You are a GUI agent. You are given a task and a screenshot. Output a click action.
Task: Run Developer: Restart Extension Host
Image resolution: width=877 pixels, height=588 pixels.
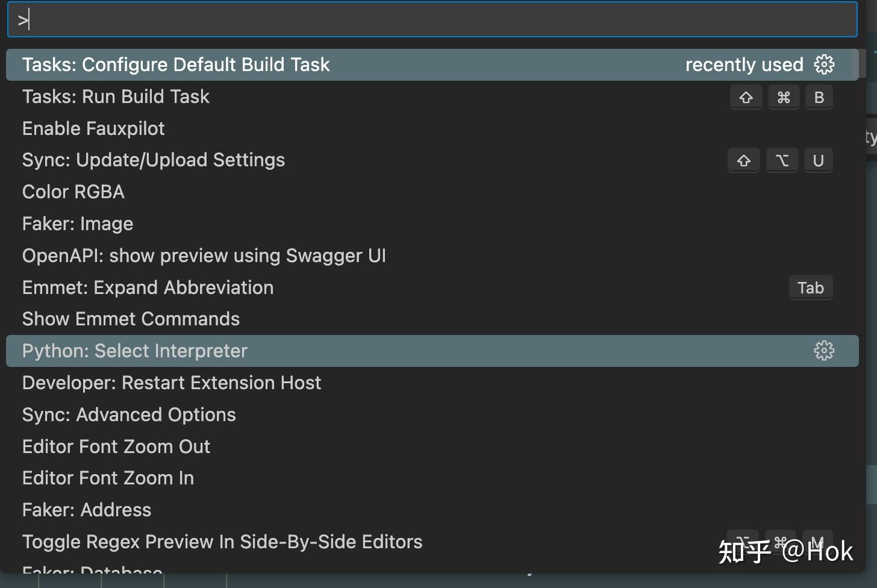tap(171, 383)
